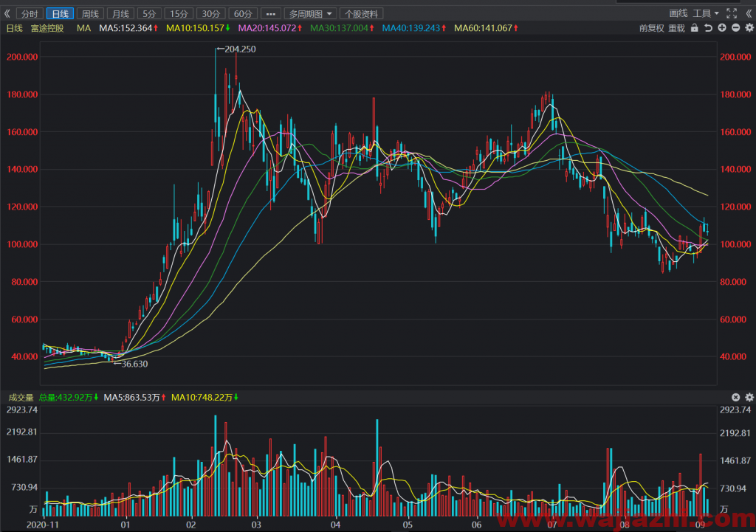This screenshot has width=756, height=532.
Task: Click the MA60:141.067 value
Action: (x=486, y=28)
